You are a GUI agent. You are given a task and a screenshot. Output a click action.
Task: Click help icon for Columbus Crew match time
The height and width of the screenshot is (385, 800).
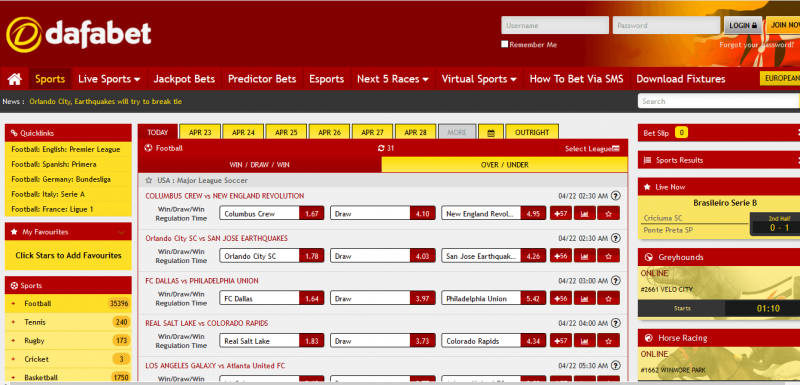tap(616, 195)
